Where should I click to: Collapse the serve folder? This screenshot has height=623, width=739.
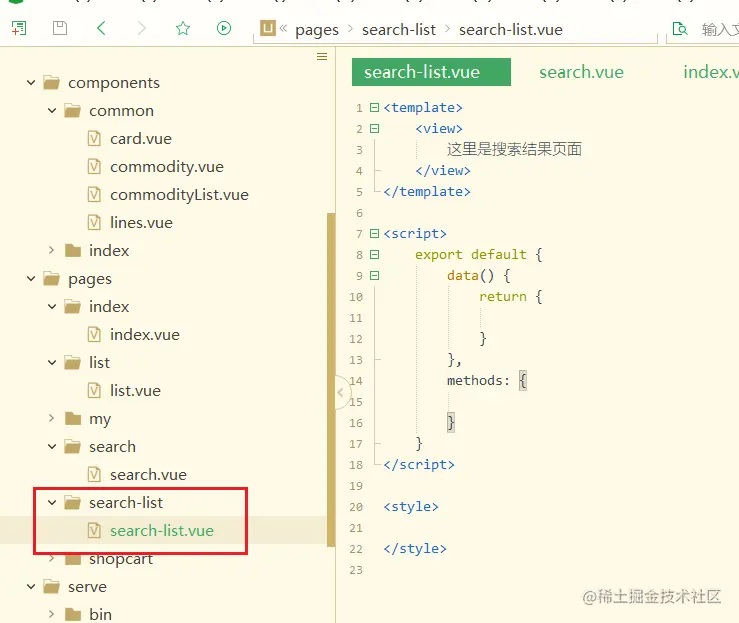pyautogui.click(x=31, y=587)
